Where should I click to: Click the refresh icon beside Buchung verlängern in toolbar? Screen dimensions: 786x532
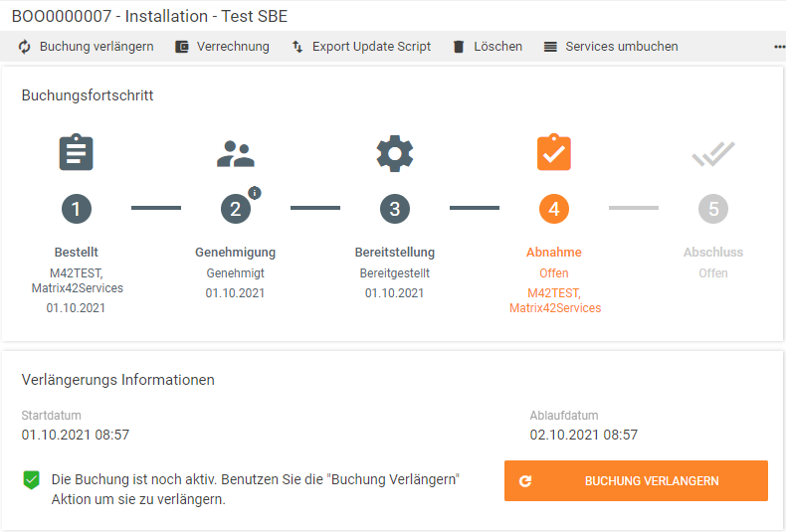click(25, 47)
